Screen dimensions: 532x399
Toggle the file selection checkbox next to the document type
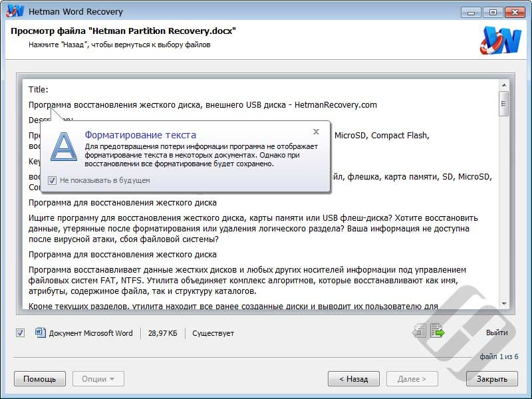[21, 333]
